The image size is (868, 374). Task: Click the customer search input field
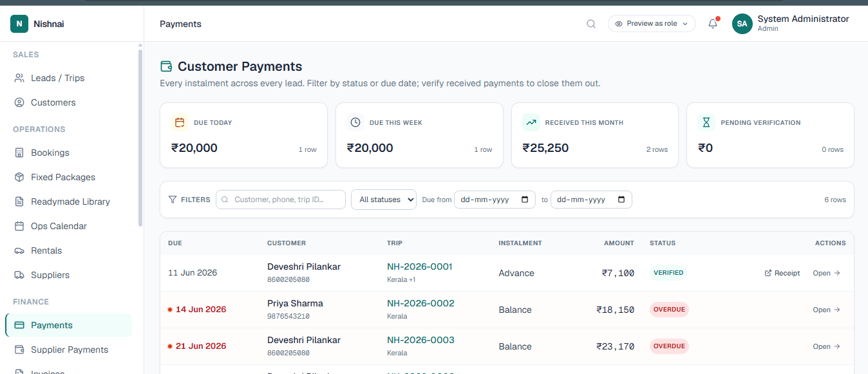[281, 200]
